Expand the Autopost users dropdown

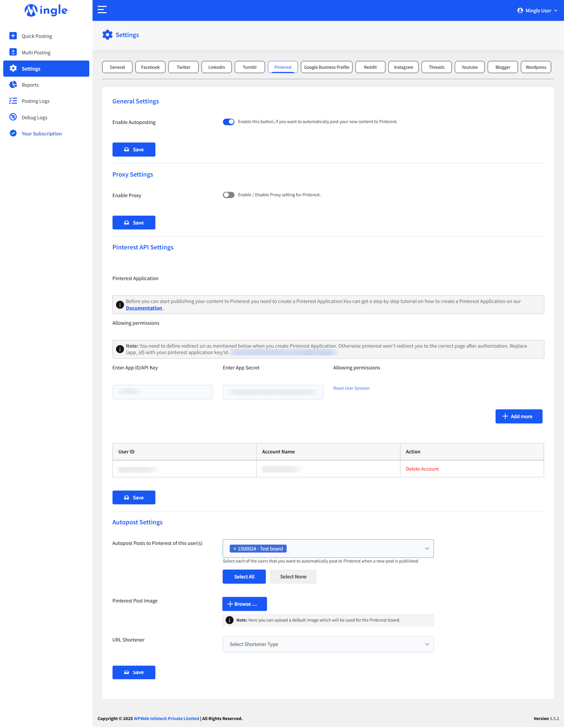tap(427, 548)
